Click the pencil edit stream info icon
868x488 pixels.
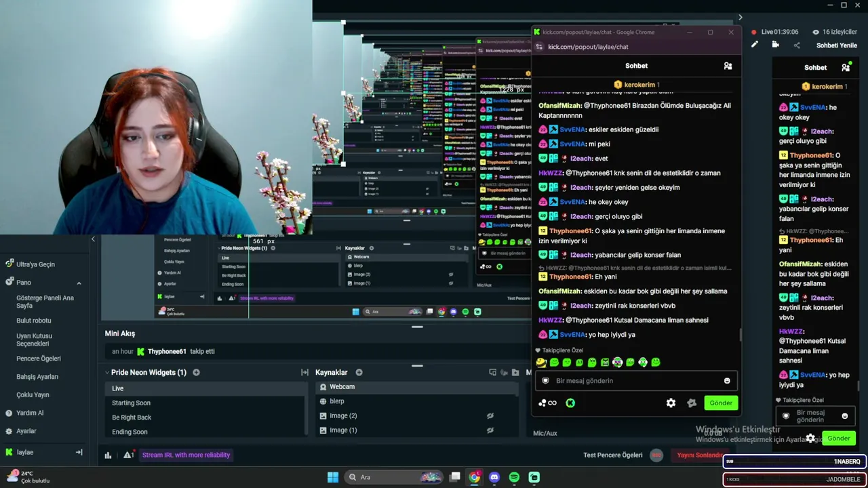tap(754, 45)
